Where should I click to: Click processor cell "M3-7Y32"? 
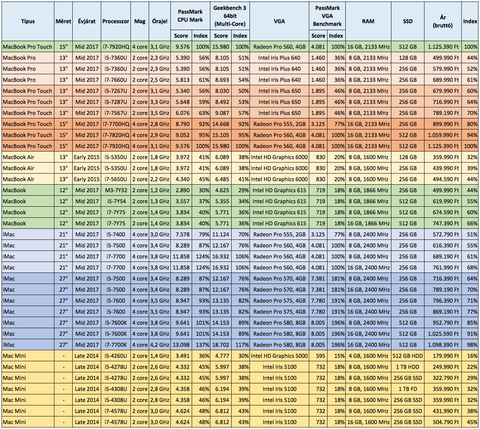click(116, 190)
